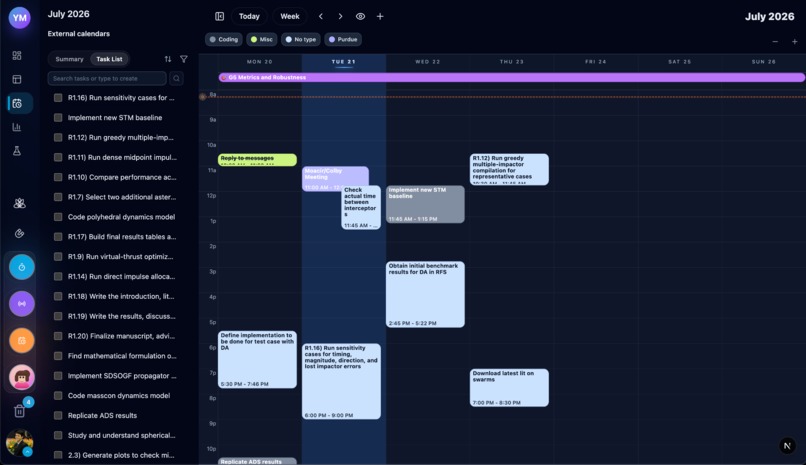Check the Implement new STM baseline task
Screen dimensions: 806x465
58,118
